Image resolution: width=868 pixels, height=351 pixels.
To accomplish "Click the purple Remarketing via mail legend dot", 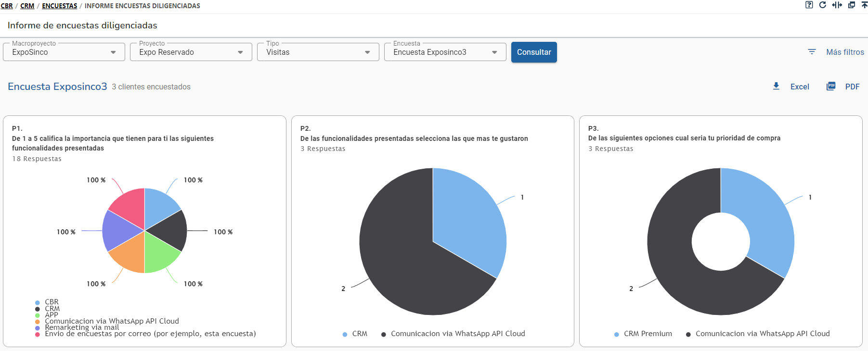I will (38, 328).
